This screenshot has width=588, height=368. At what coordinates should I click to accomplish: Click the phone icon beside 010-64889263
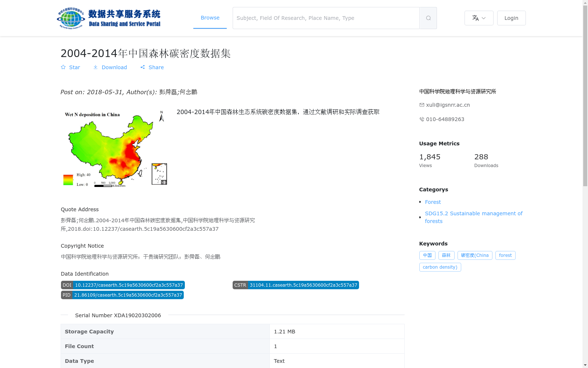[422, 119]
